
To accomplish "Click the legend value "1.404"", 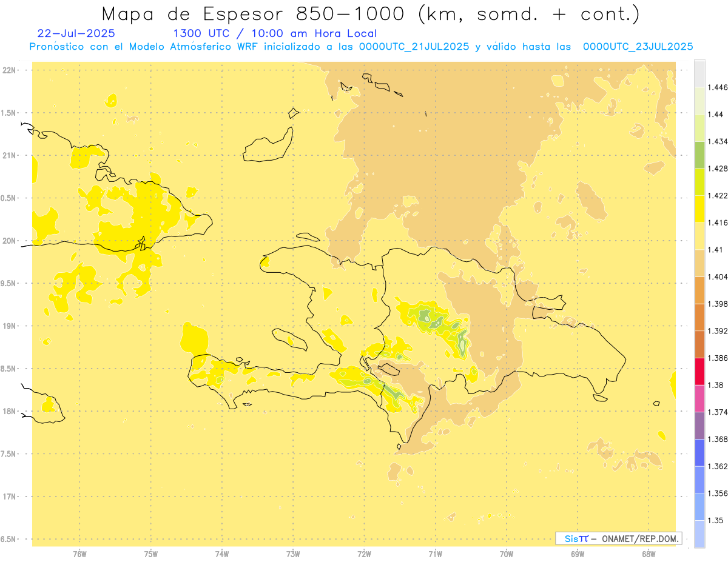I will click(718, 276).
